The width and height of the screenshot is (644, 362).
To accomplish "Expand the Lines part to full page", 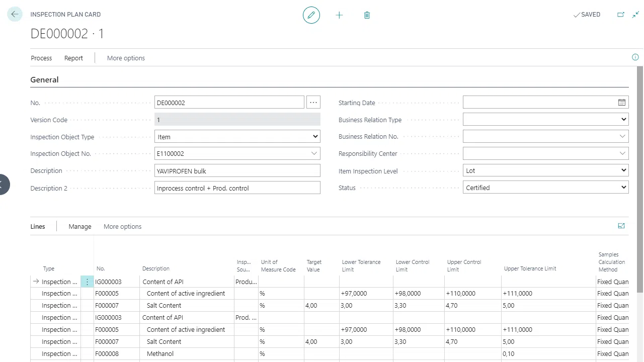I will point(621,226).
